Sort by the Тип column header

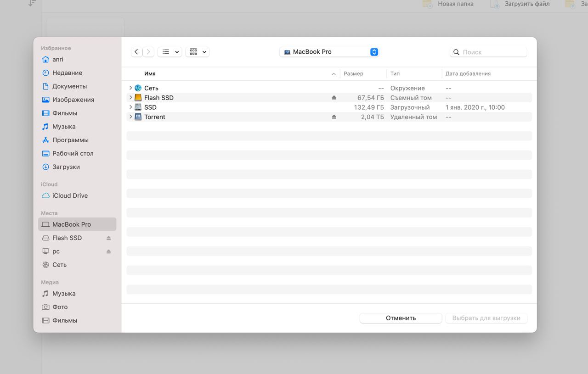click(395, 73)
